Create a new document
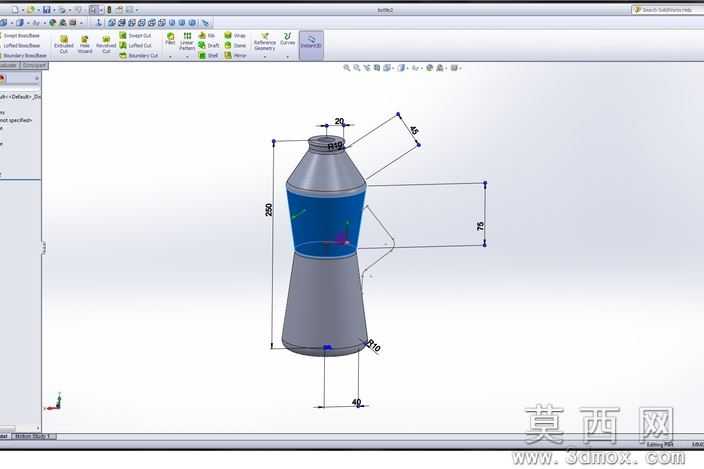The height and width of the screenshot is (469, 704). (15, 10)
